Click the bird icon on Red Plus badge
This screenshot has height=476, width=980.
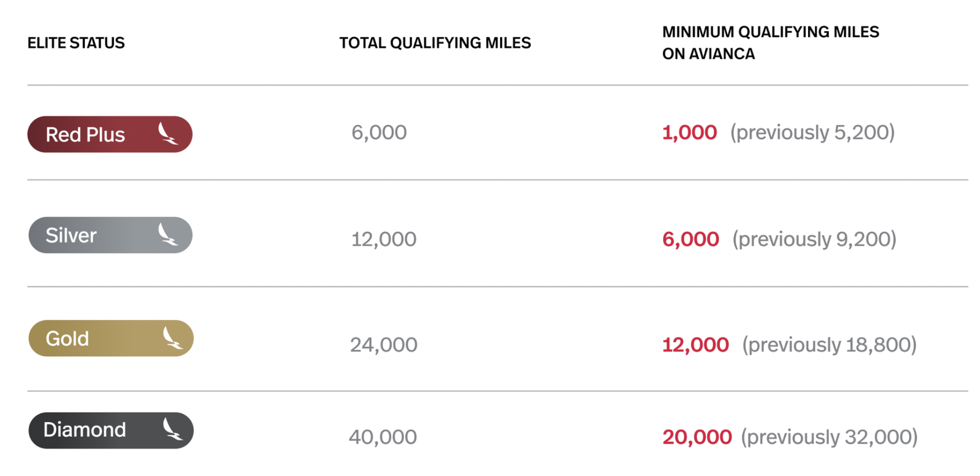coord(167,134)
